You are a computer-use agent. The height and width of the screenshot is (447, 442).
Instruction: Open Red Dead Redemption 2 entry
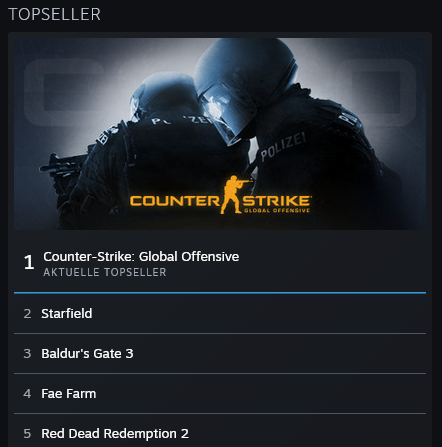[x=115, y=434]
